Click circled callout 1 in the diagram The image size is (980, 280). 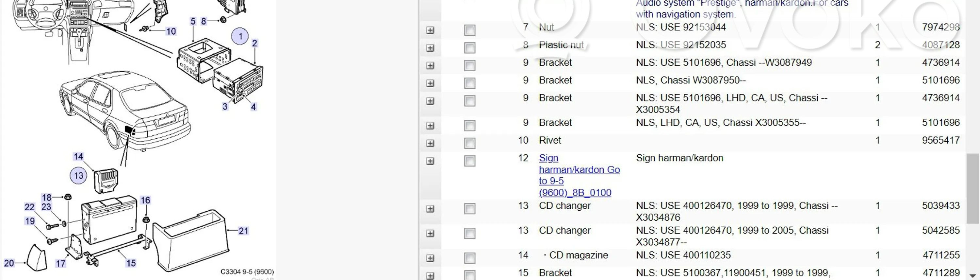(x=240, y=36)
